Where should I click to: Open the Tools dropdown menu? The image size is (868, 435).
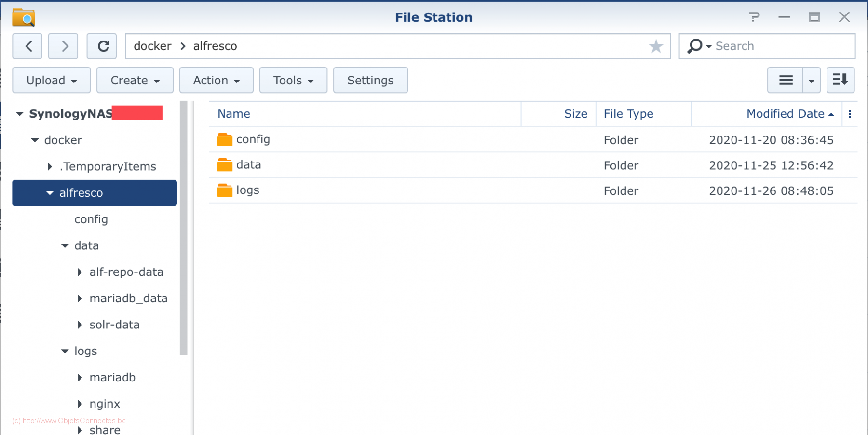[293, 80]
